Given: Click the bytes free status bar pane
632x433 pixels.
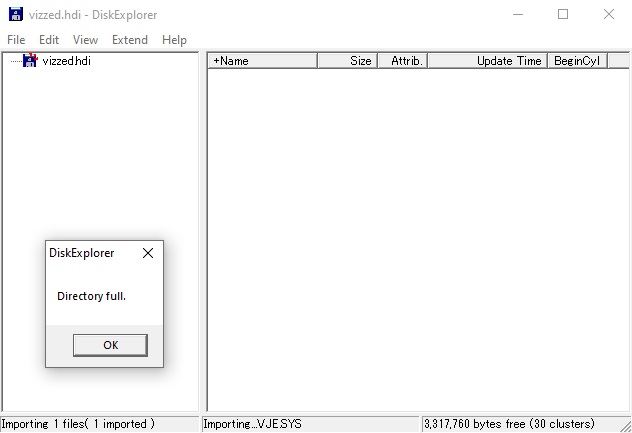Looking at the screenshot, I should pos(525,424).
